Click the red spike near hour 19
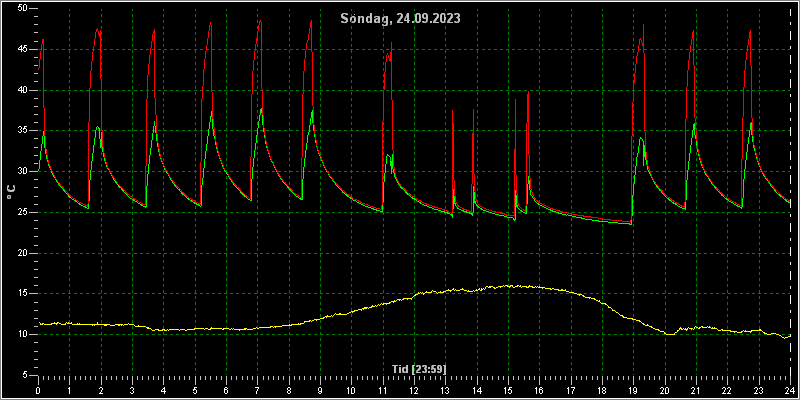800x400 pixels. click(x=643, y=24)
